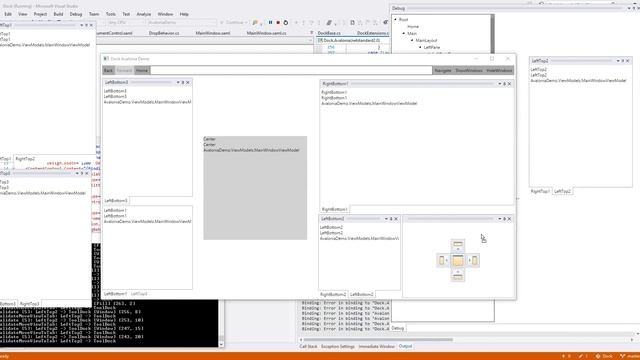The height and width of the screenshot is (360, 640).
Task: Open the LeftBottom2 panel options arrow
Action: point(386,219)
